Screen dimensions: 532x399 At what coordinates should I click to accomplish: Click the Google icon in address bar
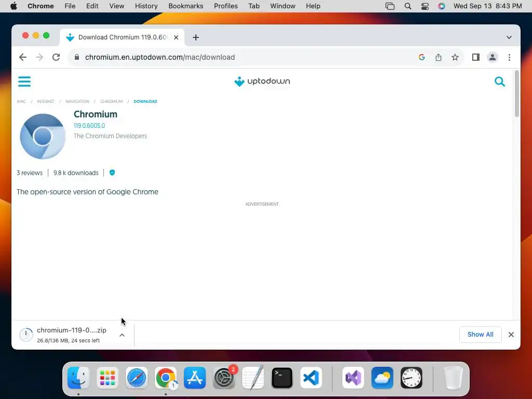pyautogui.click(x=422, y=57)
